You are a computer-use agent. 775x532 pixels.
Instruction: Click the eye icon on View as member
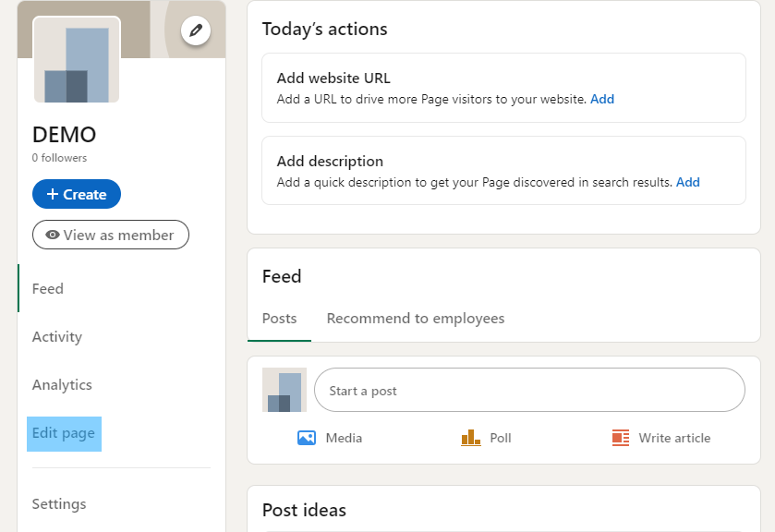53,235
